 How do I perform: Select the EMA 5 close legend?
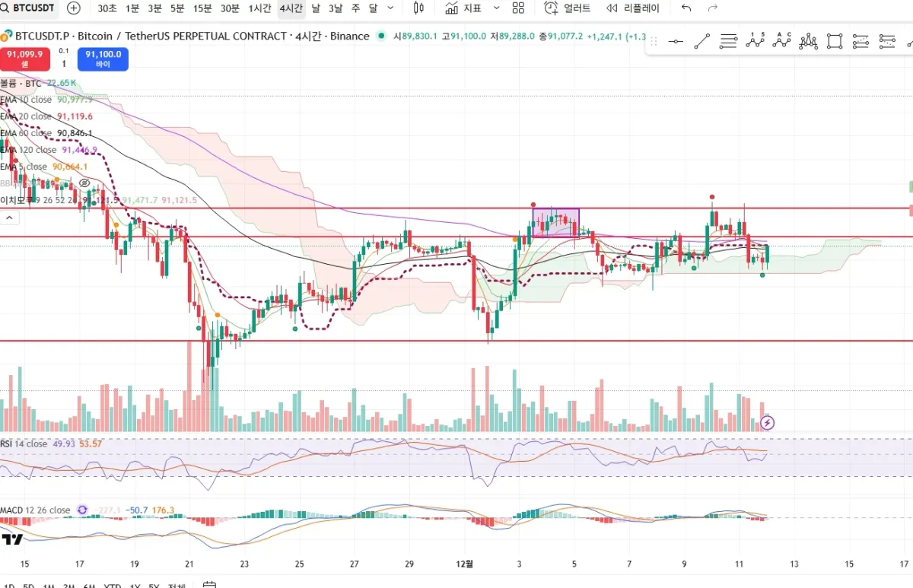24,167
